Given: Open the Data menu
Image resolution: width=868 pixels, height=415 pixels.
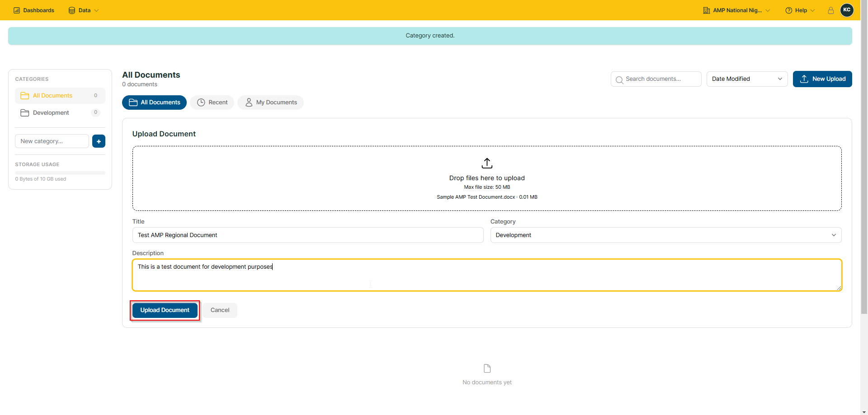Looking at the screenshot, I should point(84,10).
